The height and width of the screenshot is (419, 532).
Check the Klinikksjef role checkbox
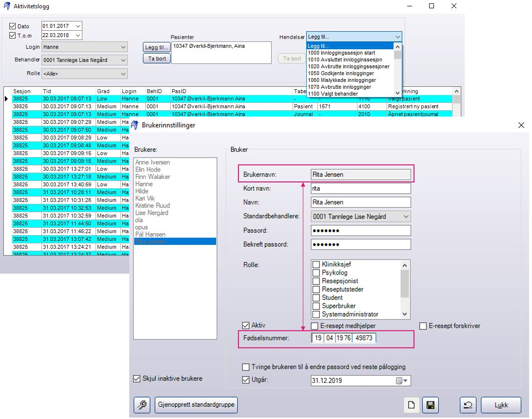pos(316,264)
